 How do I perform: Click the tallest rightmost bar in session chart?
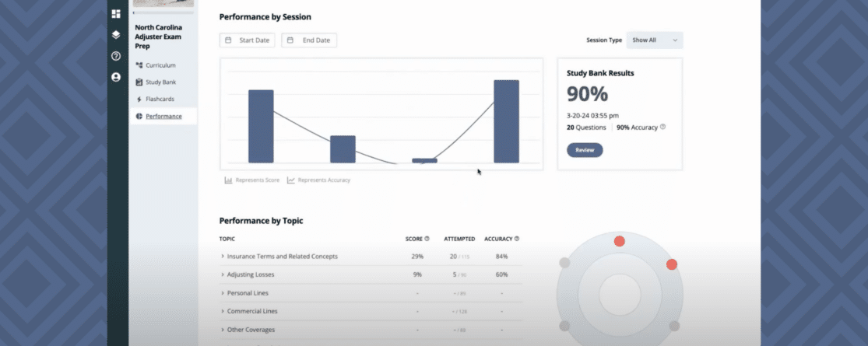[x=506, y=121]
